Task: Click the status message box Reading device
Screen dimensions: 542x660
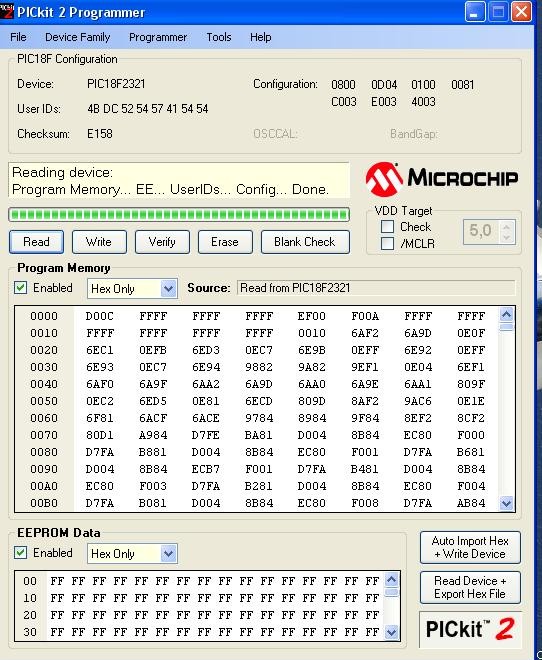Action: click(x=179, y=180)
